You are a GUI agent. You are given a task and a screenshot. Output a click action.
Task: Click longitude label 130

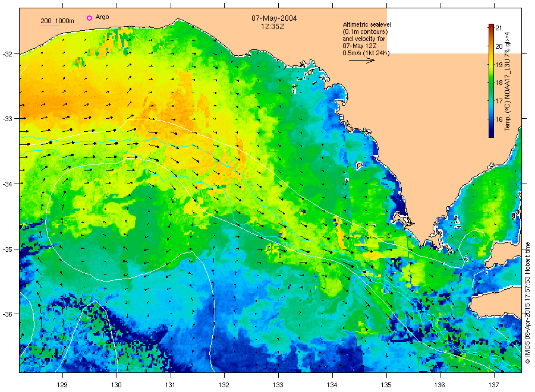[x=117, y=385]
